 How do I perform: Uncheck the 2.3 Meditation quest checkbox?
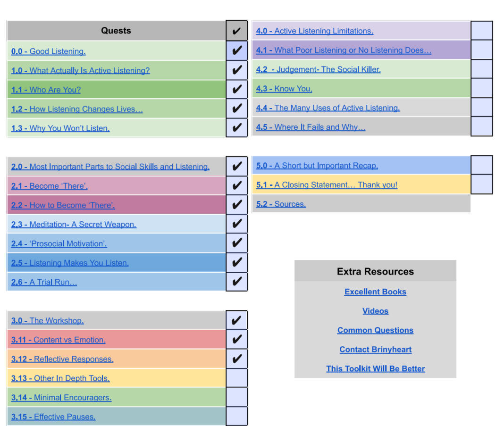(236, 224)
